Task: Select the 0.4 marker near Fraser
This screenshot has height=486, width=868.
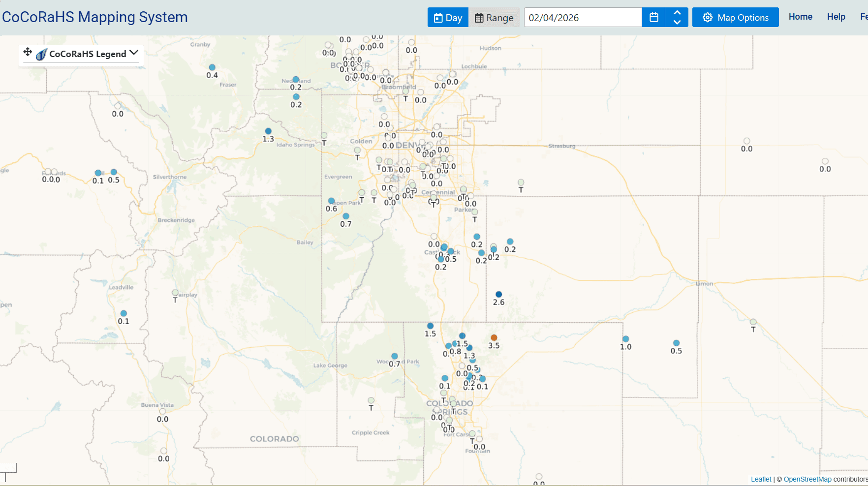Action: (x=212, y=67)
